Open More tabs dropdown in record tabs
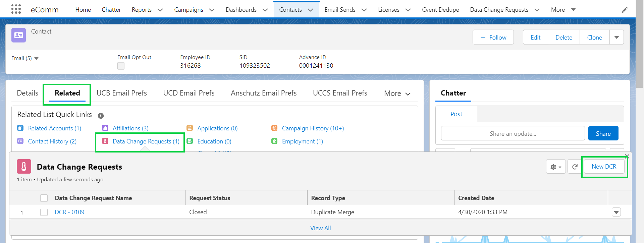Image resolution: width=644 pixels, height=243 pixels. point(397,94)
